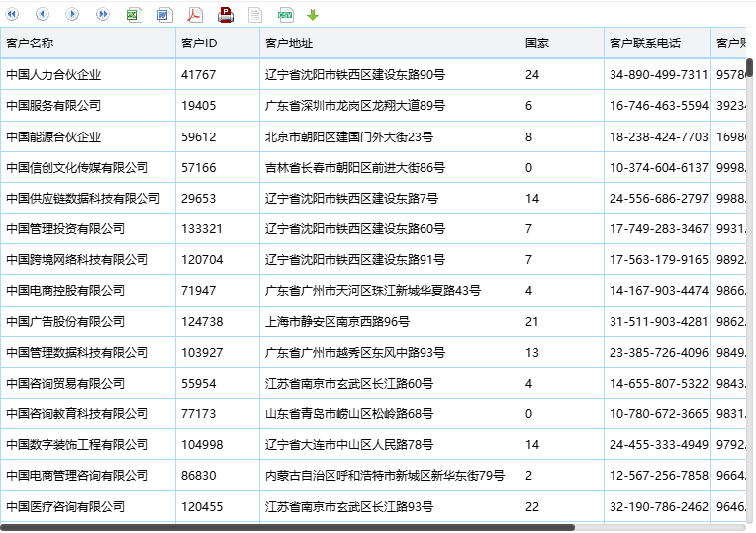Image resolution: width=756 pixels, height=533 pixels.
Task: Export the report to Excel
Action: pos(134,15)
